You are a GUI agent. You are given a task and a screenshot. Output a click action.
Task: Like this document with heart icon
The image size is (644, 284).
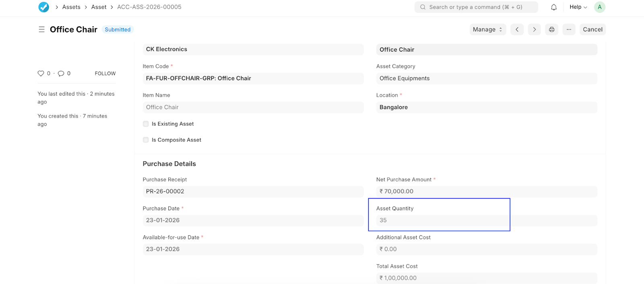(x=41, y=73)
